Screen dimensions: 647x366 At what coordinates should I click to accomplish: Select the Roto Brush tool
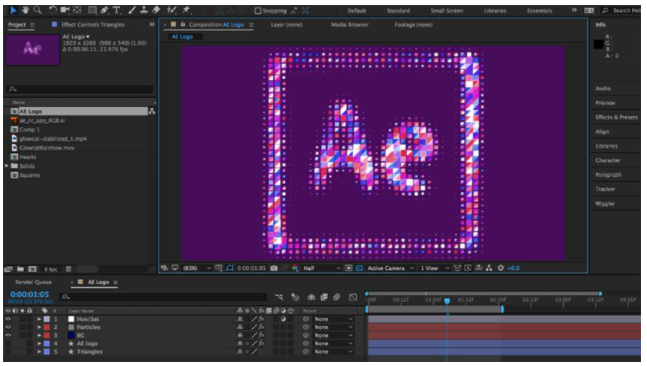click(172, 10)
